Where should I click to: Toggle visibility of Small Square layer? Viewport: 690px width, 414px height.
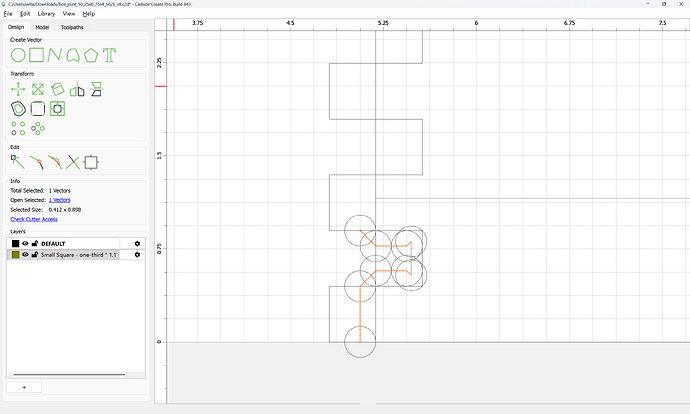(25, 255)
